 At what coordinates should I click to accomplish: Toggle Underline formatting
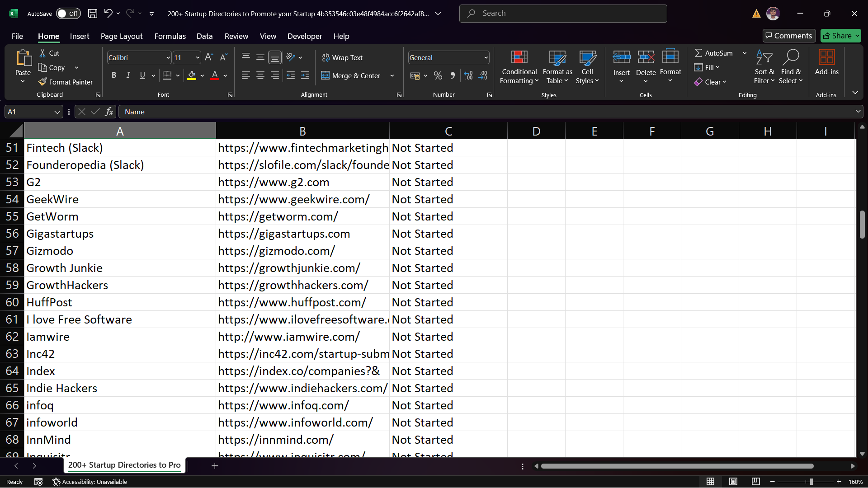coord(142,75)
